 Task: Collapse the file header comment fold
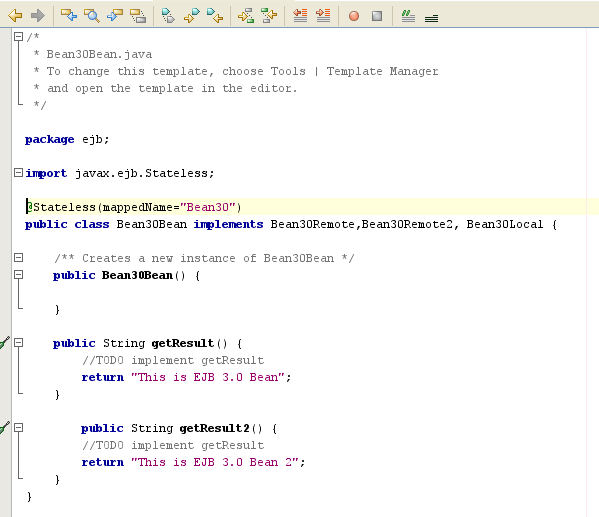18,37
